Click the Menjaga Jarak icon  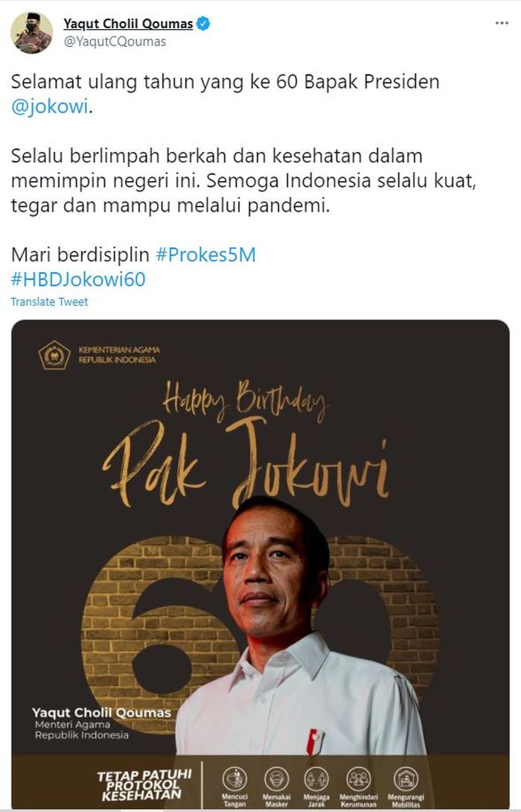coord(316,779)
